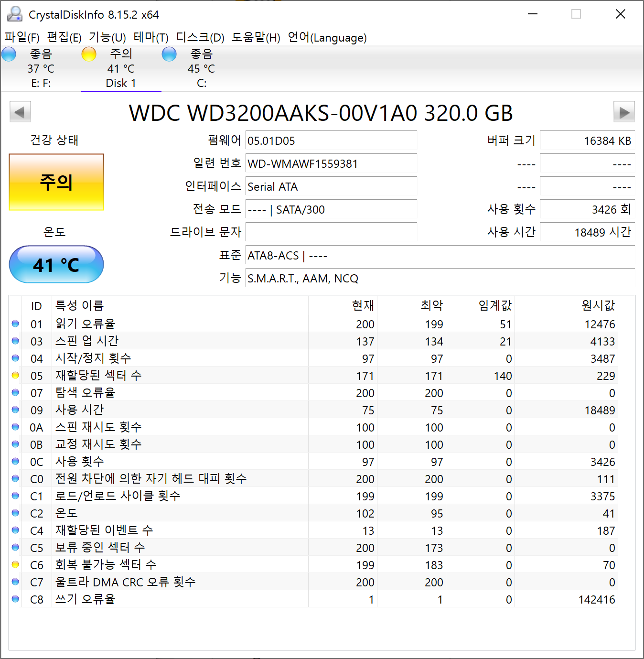Screen dimensions: 644x659
Task: Click the raw value 229 of 재할당된 섹터 수
Action: [x=606, y=376]
